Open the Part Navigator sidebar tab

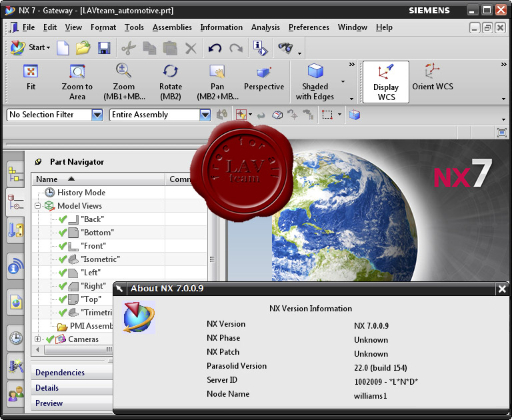(x=15, y=202)
